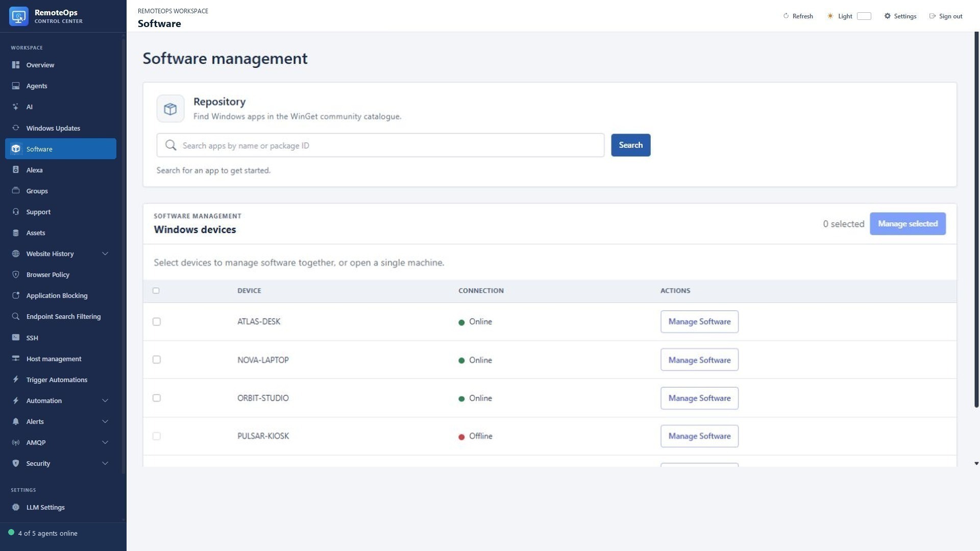Select the ATLAS-DESK checkbox

click(x=157, y=322)
